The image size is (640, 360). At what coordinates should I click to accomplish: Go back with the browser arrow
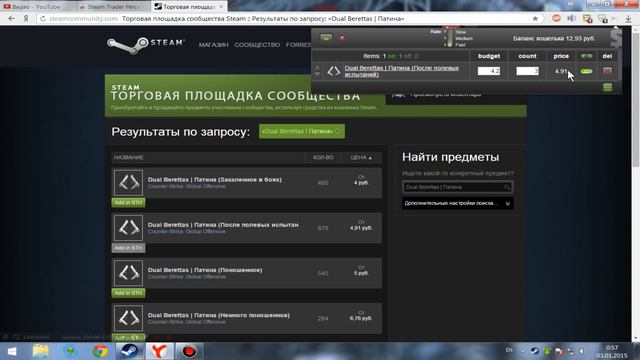[x=11, y=19]
